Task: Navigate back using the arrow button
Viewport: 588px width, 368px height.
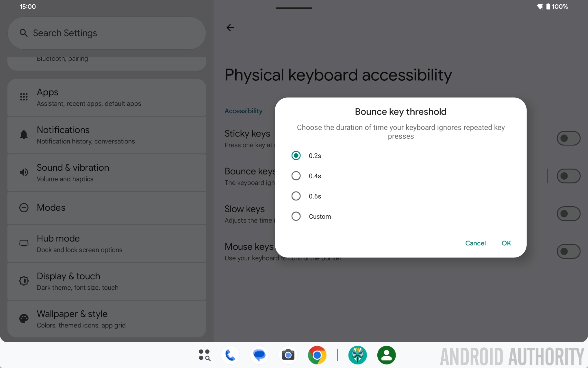Action: pos(230,27)
